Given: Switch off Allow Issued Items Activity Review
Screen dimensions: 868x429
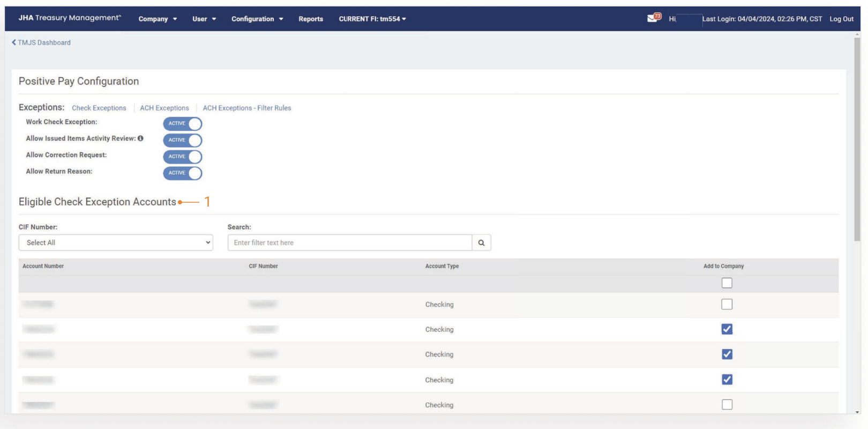Looking at the screenshot, I should coord(183,140).
